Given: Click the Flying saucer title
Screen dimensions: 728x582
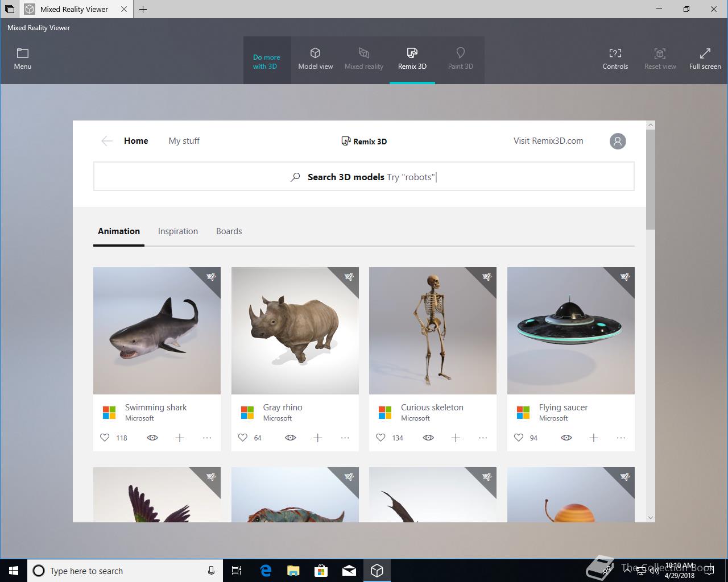Looking at the screenshot, I should (x=564, y=408).
